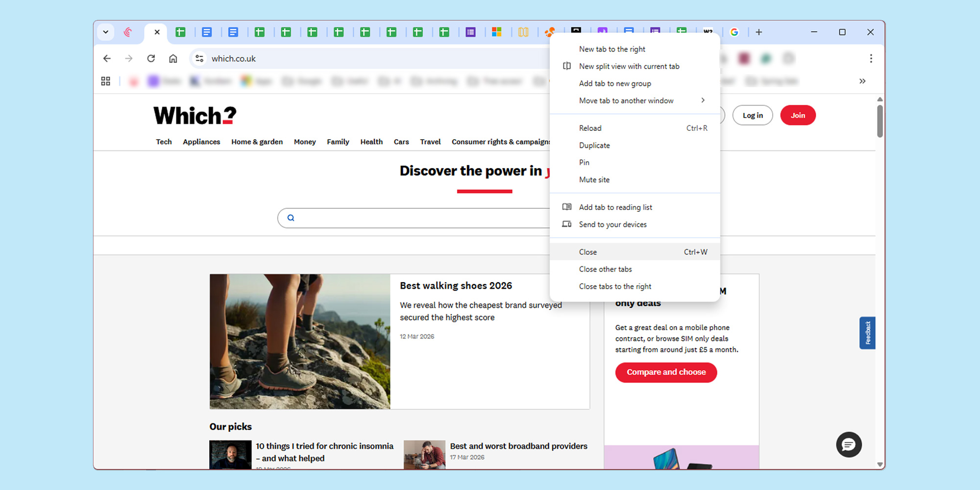This screenshot has height=490, width=980.
Task: Select the W2 tab
Action: [707, 32]
